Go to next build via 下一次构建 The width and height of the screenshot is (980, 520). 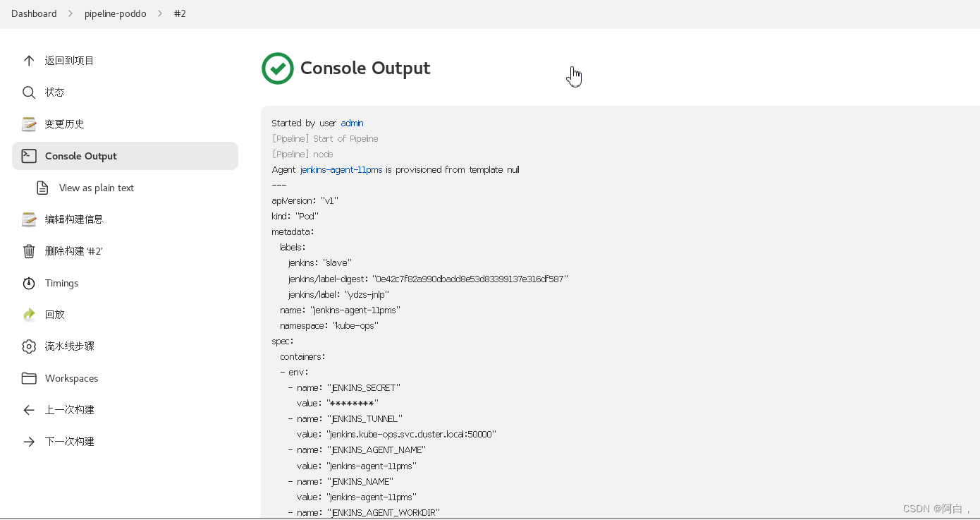[x=69, y=442]
